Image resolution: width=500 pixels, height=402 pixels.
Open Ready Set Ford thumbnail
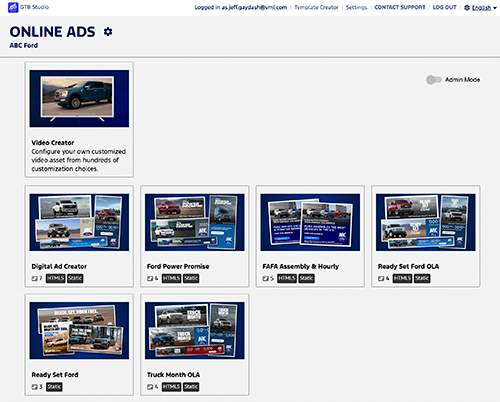[x=79, y=331]
